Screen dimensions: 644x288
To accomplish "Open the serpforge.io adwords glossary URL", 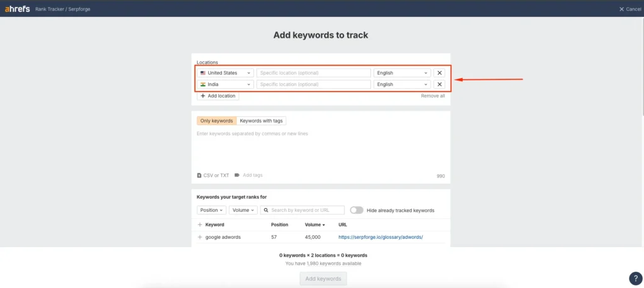I will 380,237.
